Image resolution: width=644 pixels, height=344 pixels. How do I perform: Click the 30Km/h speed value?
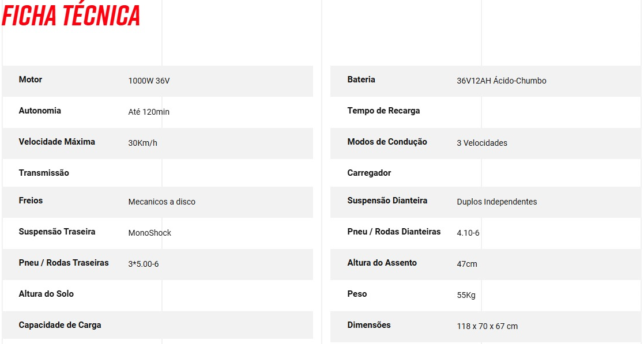[x=142, y=143]
